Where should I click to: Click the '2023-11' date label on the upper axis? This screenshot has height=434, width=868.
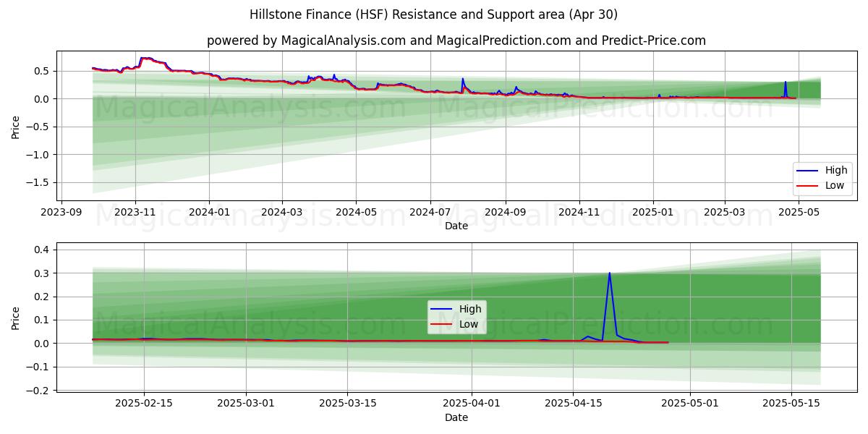[x=135, y=212]
